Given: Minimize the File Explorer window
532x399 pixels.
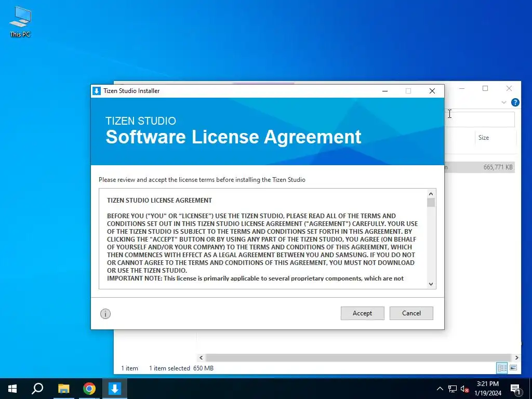Looking at the screenshot, I should (462, 88).
